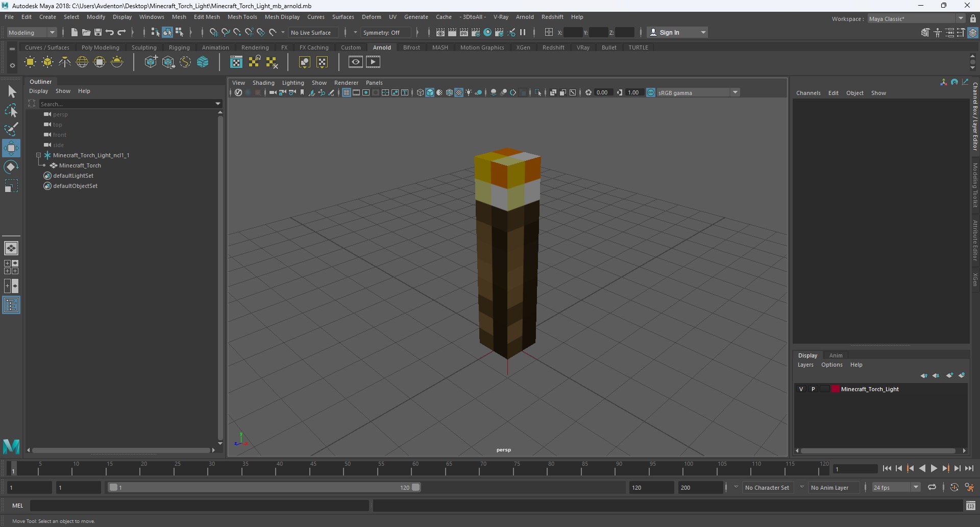Start an Arnold render with the play shelf icon
This screenshot has height=527, width=980.
click(x=373, y=62)
